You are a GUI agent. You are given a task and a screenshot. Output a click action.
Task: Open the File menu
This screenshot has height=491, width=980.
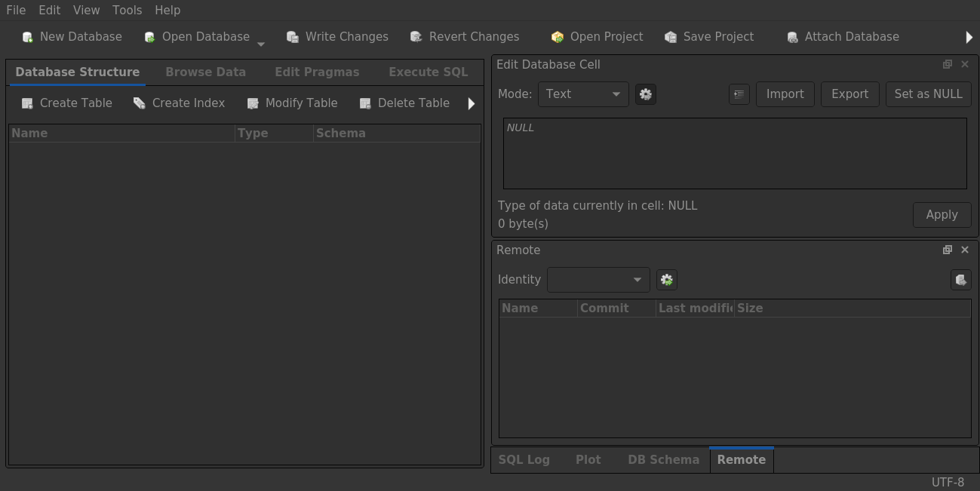(x=16, y=11)
